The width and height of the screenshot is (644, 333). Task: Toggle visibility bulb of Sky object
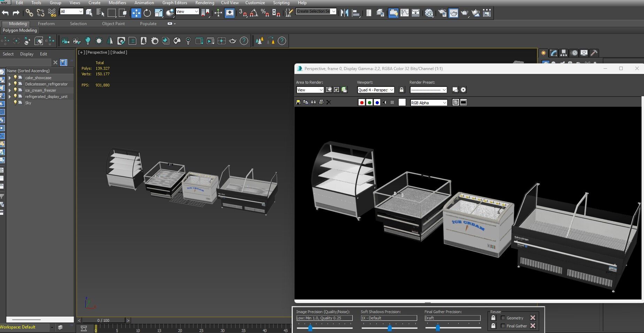pos(15,103)
